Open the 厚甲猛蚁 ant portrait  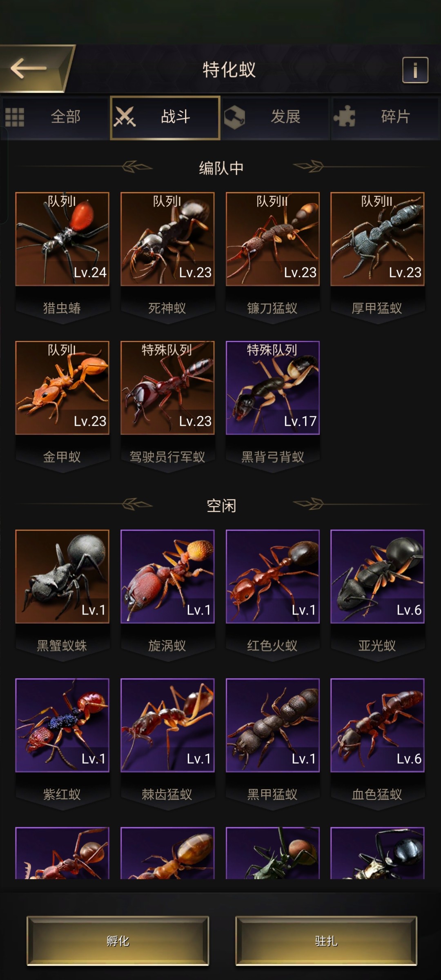[377, 239]
